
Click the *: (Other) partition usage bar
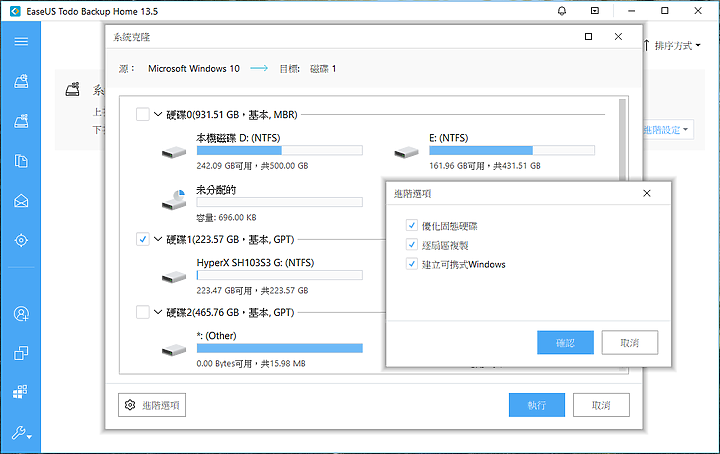pos(280,348)
